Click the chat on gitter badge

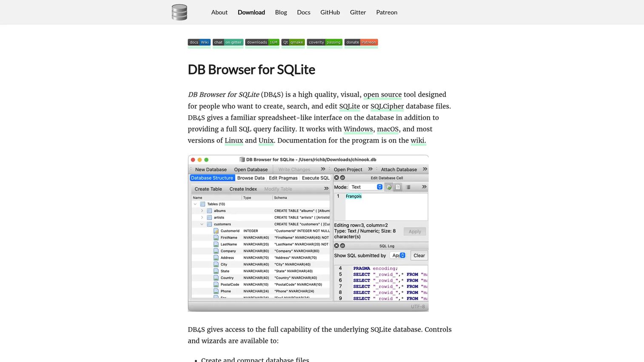[x=228, y=43]
